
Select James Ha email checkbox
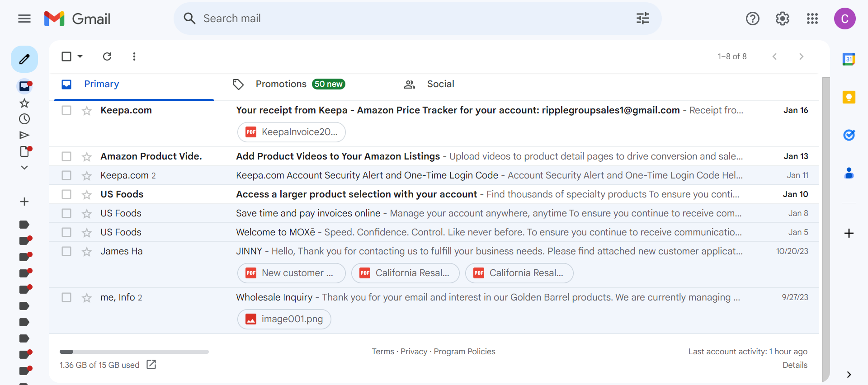[x=66, y=251]
